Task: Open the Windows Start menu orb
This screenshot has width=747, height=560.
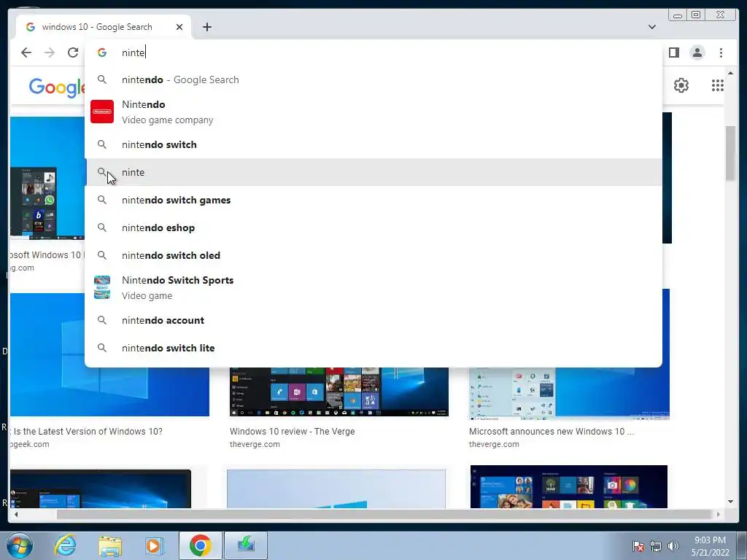Action: [20, 545]
